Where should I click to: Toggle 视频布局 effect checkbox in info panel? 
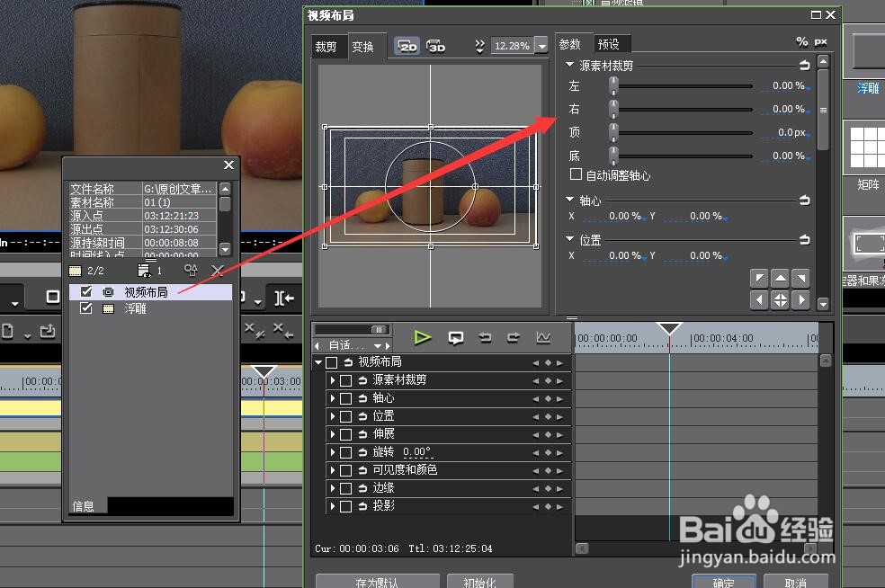tap(86, 291)
